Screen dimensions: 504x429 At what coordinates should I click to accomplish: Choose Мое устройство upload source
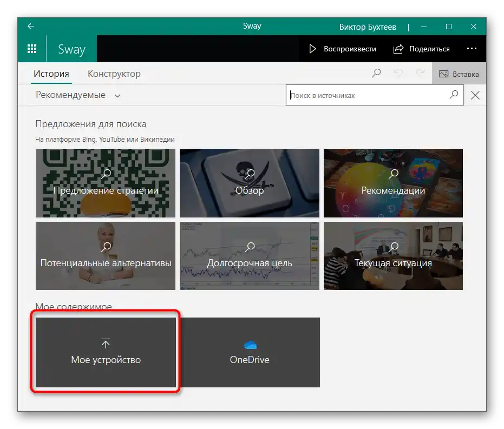pos(106,352)
